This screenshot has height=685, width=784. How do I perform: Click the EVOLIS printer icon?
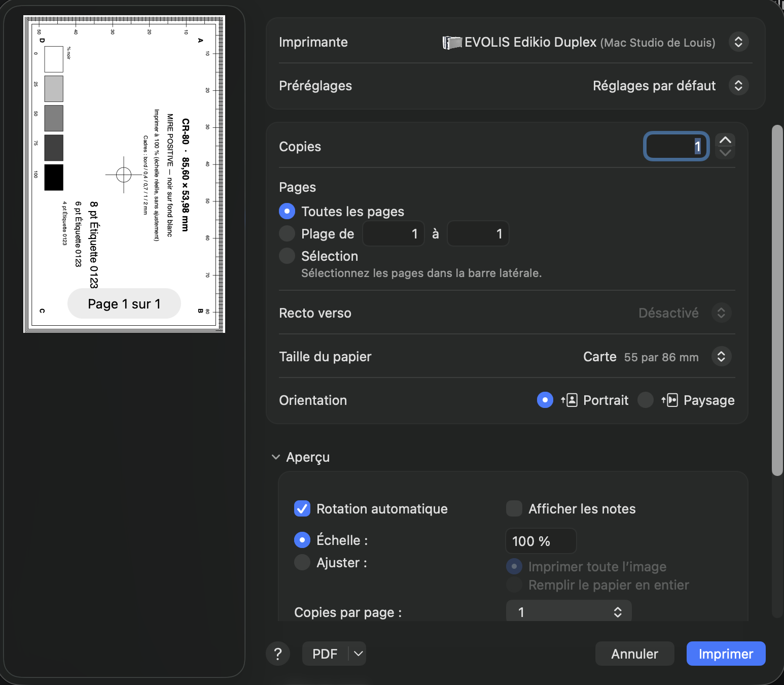[x=452, y=43]
